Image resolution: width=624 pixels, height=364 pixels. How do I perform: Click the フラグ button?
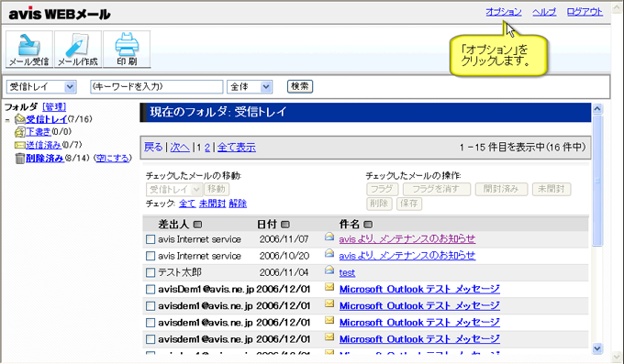pos(382,189)
